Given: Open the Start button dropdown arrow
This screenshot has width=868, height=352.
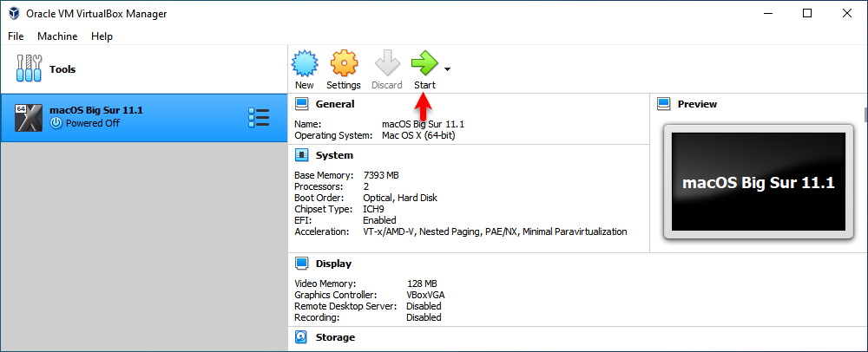Looking at the screenshot, I should point(447,69).
